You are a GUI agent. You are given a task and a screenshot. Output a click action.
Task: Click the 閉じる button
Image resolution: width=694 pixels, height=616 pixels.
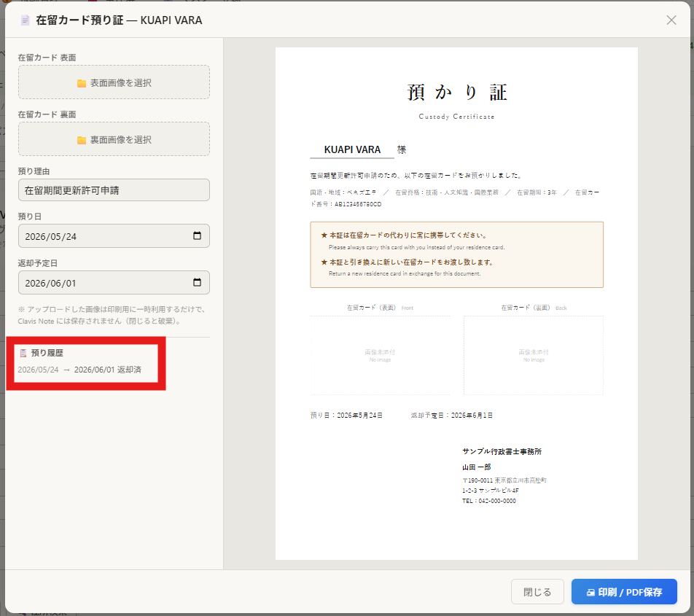(x=537, y=592)
